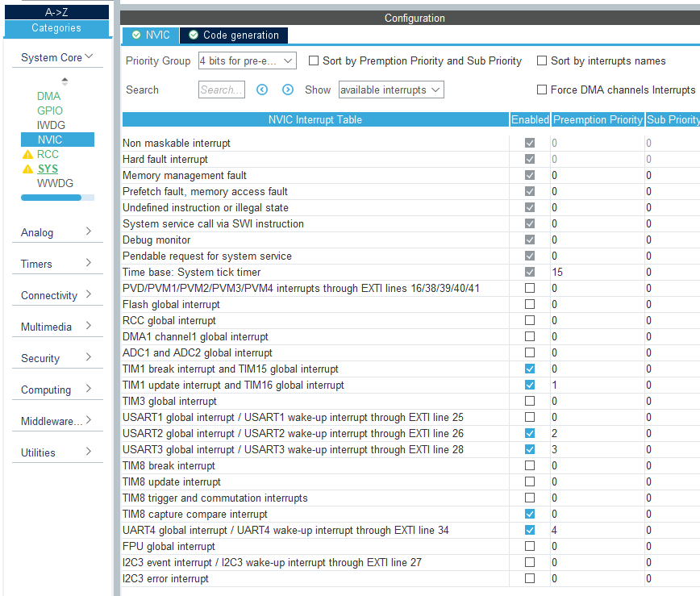700x596 pixels.
Task: Open WWDG in System Core list
Action: [55, 183]
